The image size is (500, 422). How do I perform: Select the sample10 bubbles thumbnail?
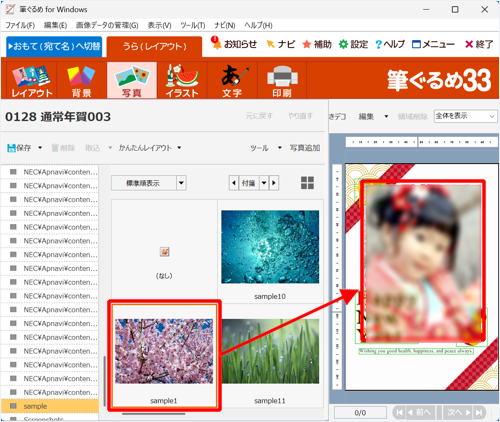coord(270,247)
